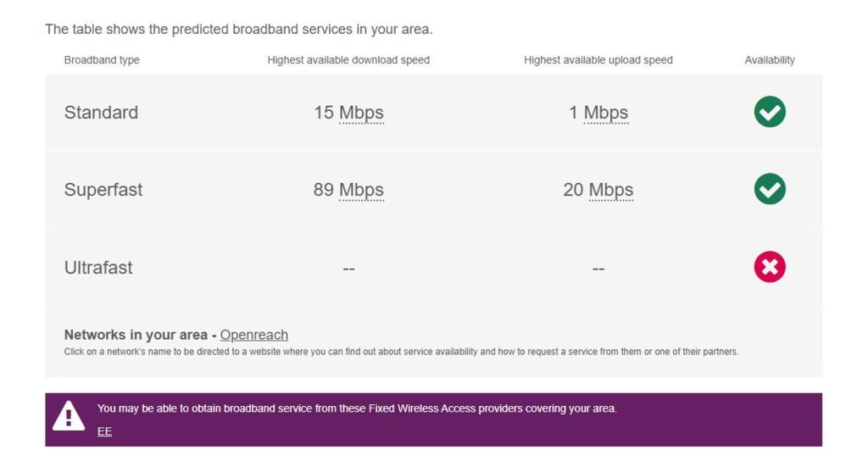Open the EE fixed wireless provider link
Screen dimensions: 868x461
pos(104,431)
